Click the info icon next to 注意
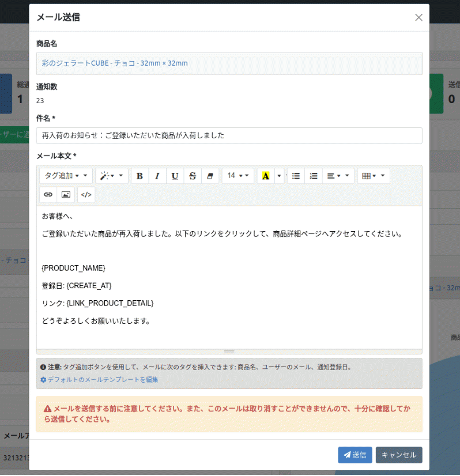Image resolution: width=460 pixels, height=476 pixels. (x=43, y=367)
